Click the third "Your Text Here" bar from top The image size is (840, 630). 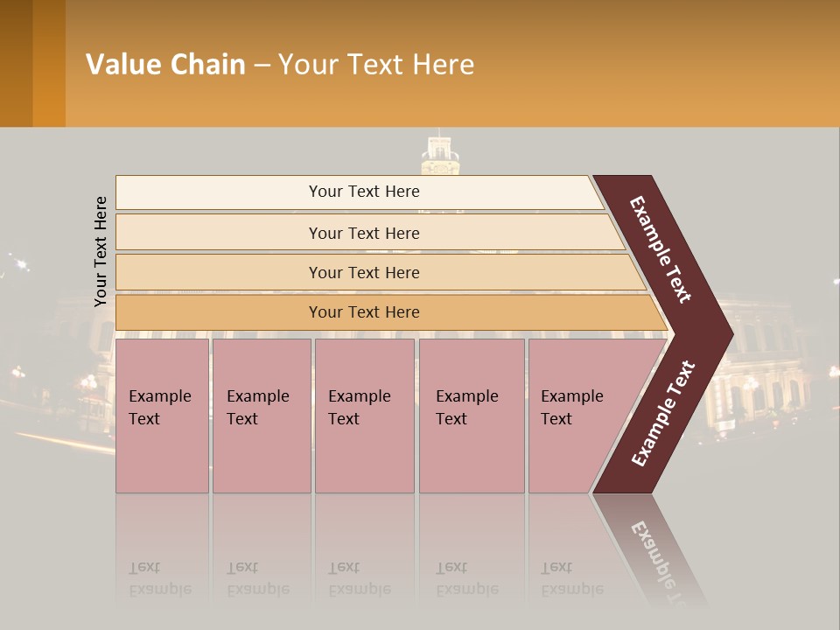click(x=363, y=272)
